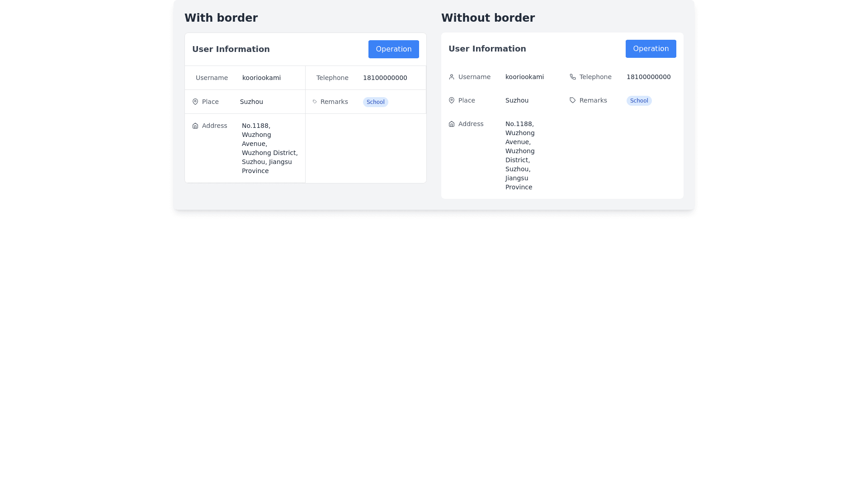Click the Place pin icon in bordered table
The height and width of the screenshot is (488, 868).
(195, 102)
